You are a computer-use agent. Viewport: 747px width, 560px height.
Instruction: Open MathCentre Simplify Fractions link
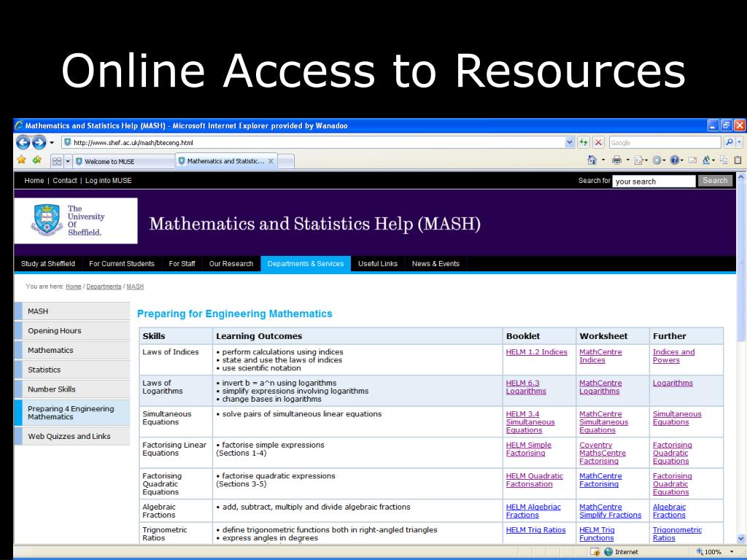coord(611,511)
